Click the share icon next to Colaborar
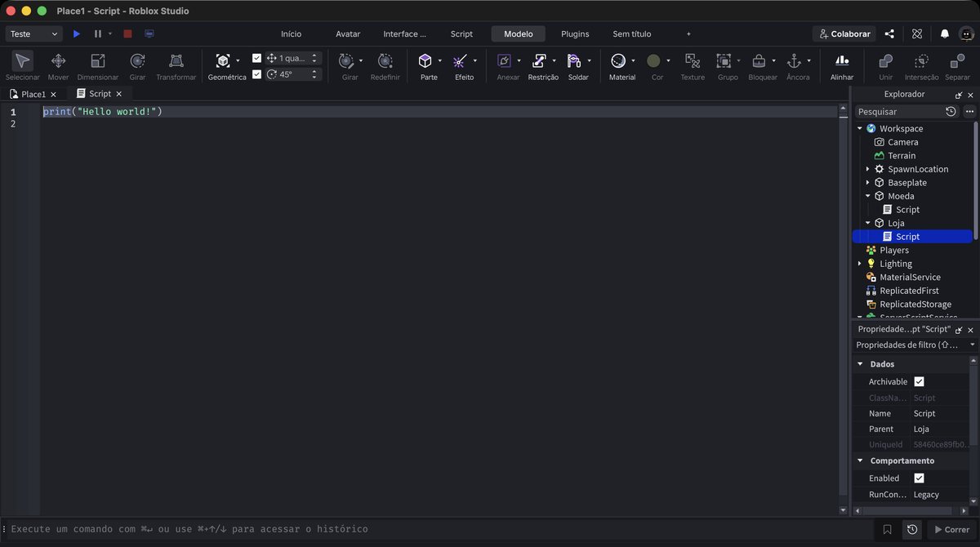The width and height of the screenshot is (980, 547). pos(889,33)
